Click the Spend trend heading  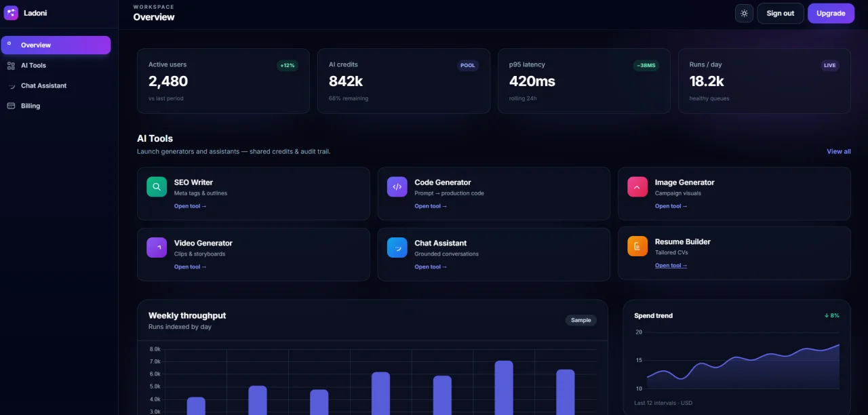click(x=654, y=316)
